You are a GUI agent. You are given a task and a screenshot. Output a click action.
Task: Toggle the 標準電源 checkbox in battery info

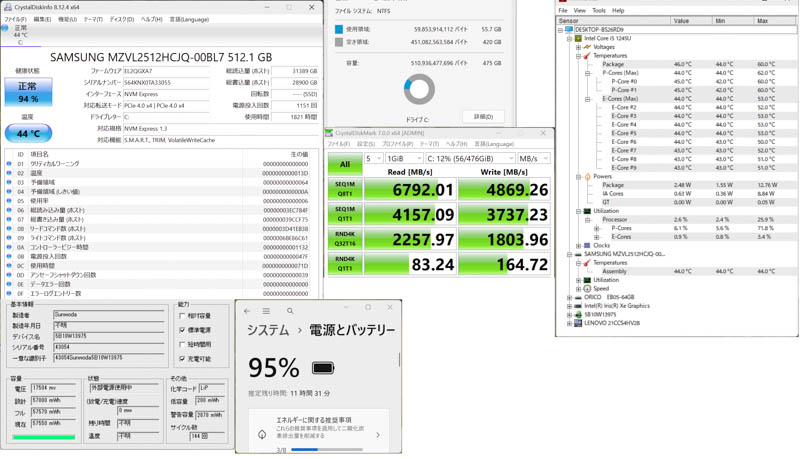click(182, 330)
